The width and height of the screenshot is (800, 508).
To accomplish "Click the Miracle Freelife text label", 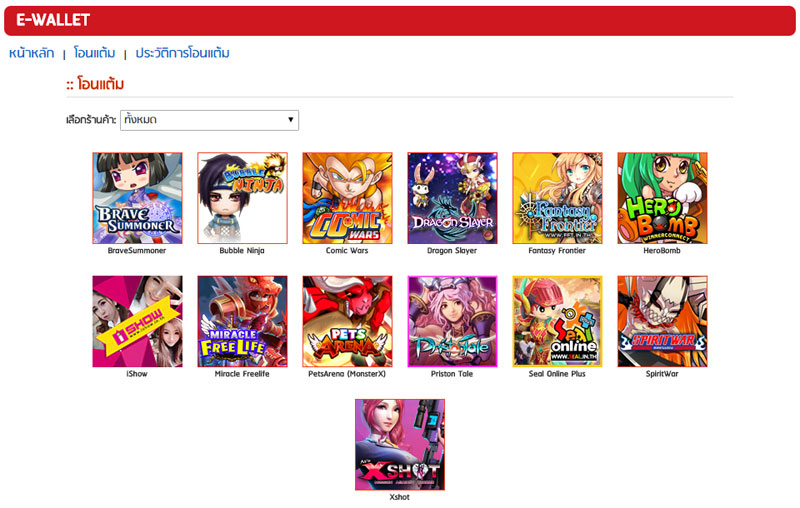I will pos(242,374).
